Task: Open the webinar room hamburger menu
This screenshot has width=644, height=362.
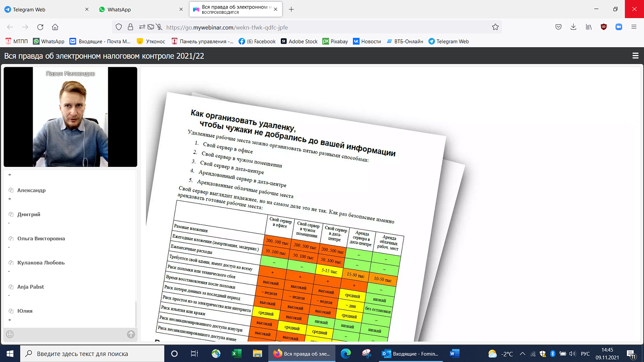Action: (635, 56)
